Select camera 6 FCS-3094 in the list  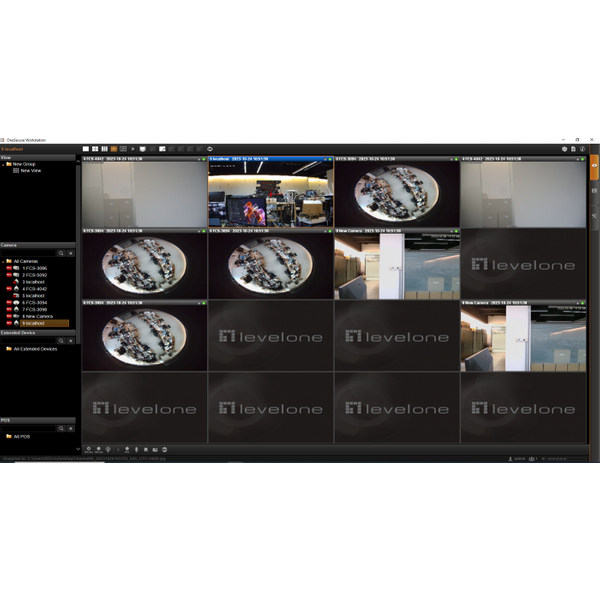34,303
